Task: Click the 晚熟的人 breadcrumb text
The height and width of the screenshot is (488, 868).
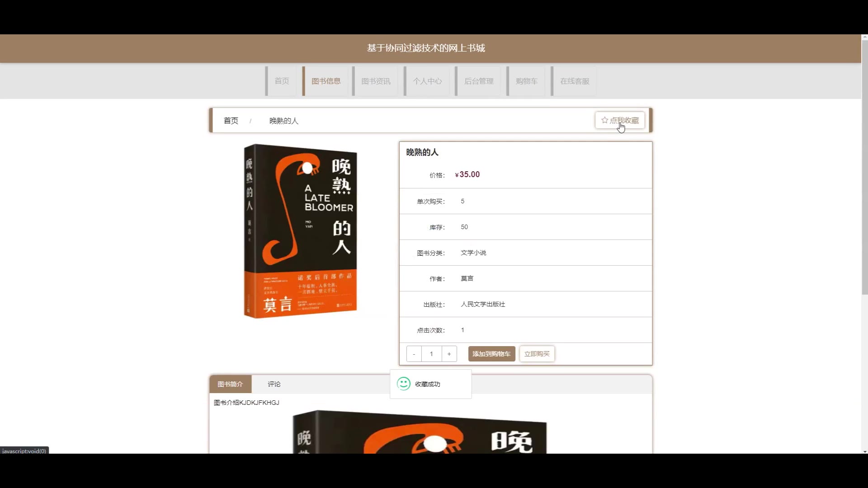Action: [284, 121]
